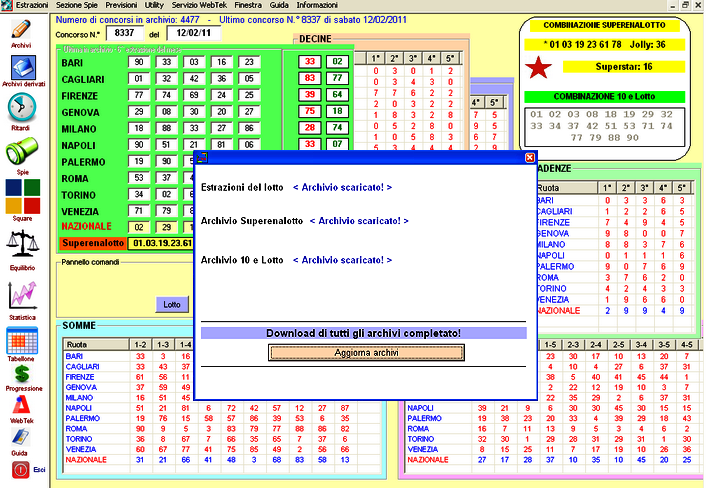The width and height of the screenshot is (706, 488).
Task: Click BARI first extracted number 90
Action: [x=139, y=62]
